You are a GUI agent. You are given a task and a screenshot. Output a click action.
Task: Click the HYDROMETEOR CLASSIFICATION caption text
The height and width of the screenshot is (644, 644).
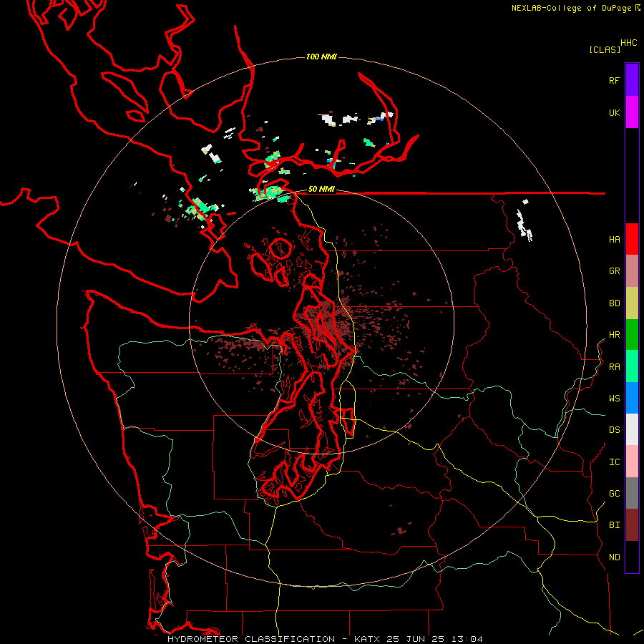click(251, 639)
